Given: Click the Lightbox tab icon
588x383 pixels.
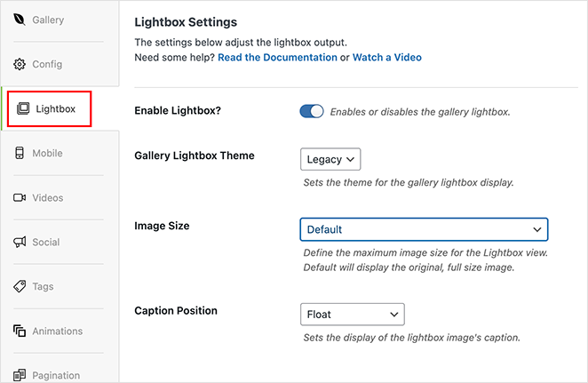Looking at the screenshot, I should [22, 109].
